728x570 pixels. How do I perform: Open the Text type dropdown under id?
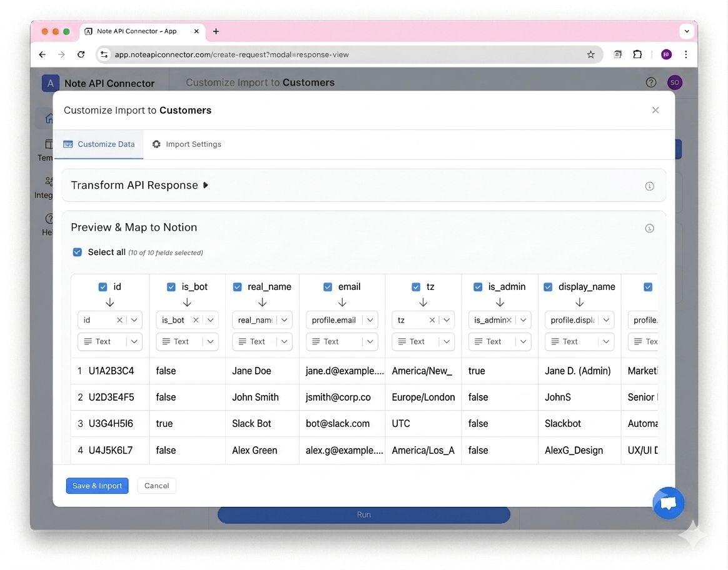110,342
